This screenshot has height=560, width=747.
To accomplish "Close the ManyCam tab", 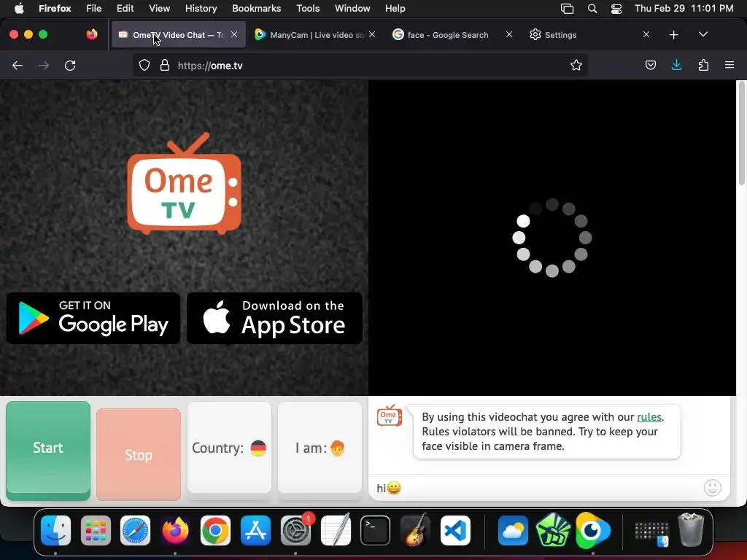I will point(372,34).
